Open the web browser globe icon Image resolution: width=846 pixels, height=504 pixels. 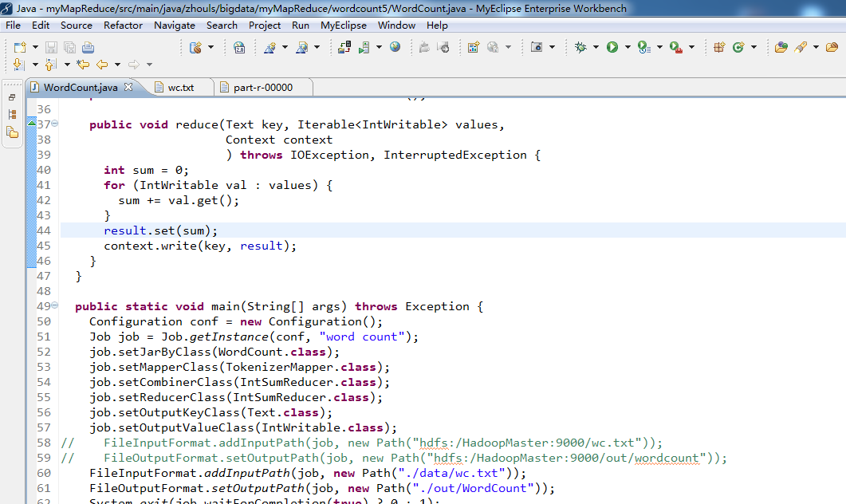click(395, 48)
